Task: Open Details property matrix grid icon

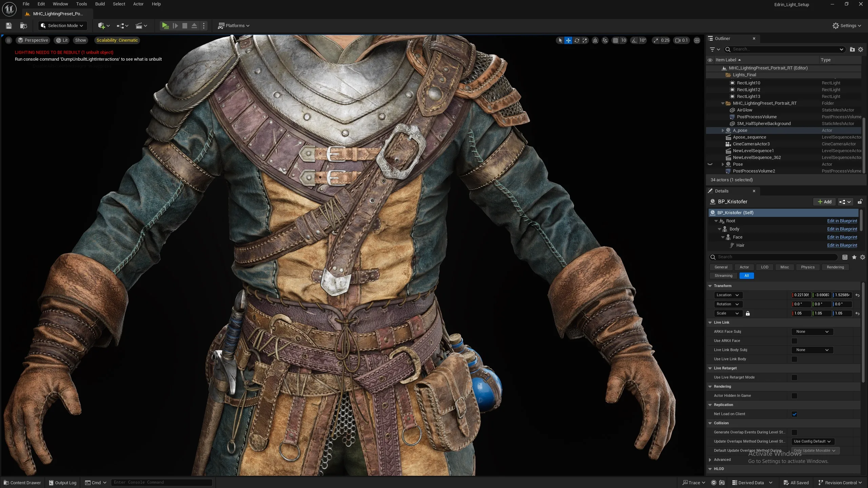Action: pyautogui.click(x=845, y=257)
